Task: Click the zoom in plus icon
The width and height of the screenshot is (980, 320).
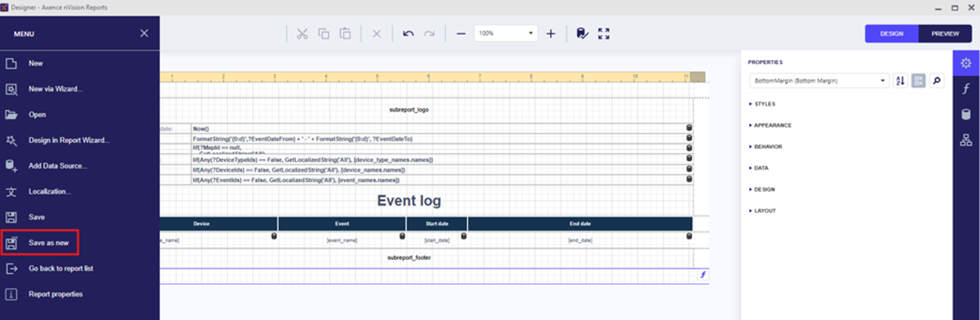Action: (x=551, y=34)
